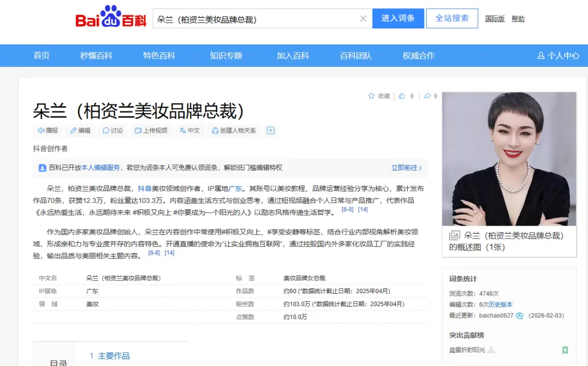Open the 历史版本 link

point(500,305)
